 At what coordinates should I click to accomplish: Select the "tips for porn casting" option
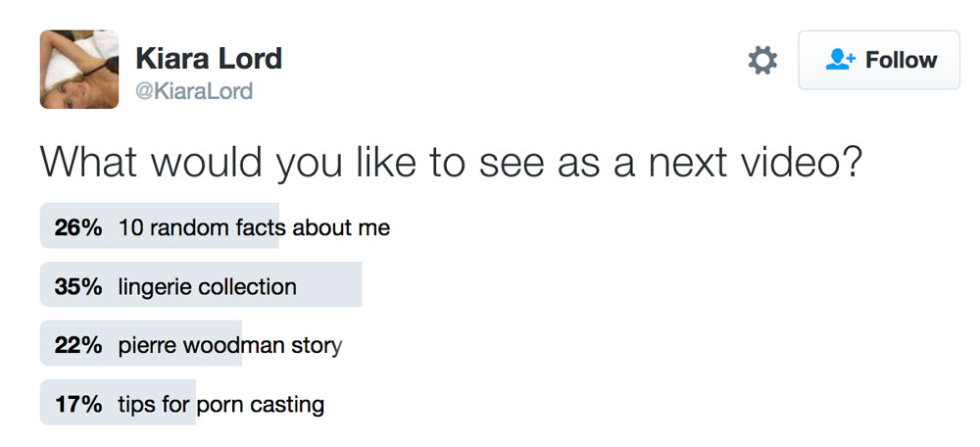click(x=220, y=404)
